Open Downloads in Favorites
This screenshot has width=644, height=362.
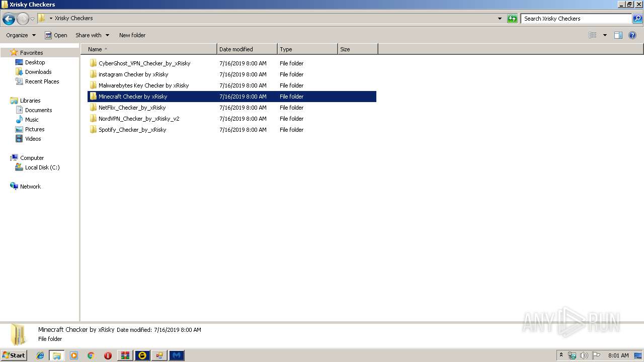point(38,72)
